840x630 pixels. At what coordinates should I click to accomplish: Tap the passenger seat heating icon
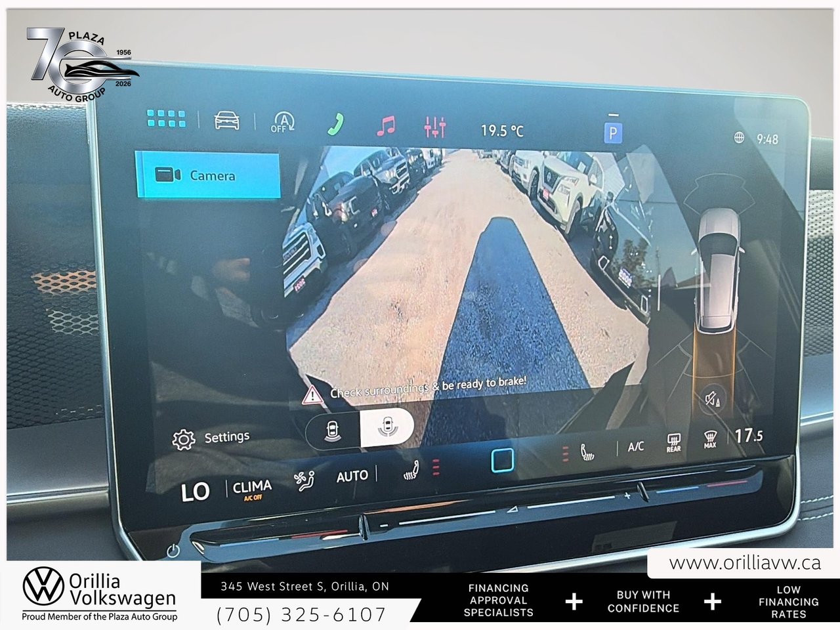[586, 452]
